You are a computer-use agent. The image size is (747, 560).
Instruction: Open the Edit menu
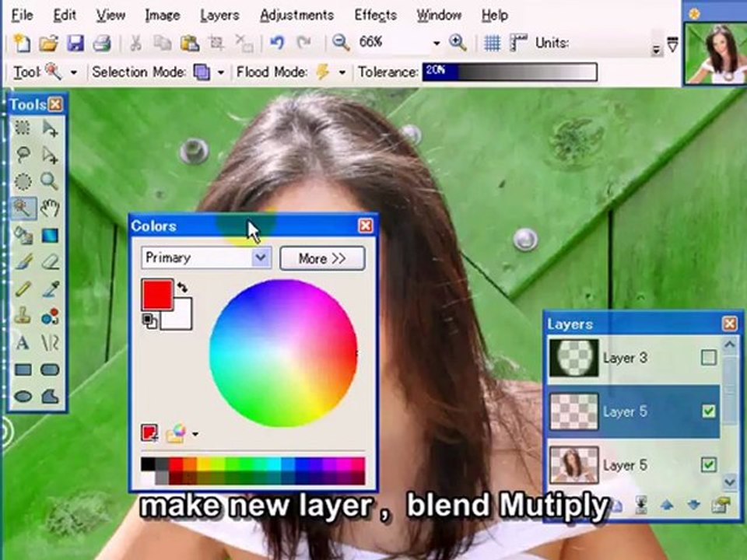65,16
